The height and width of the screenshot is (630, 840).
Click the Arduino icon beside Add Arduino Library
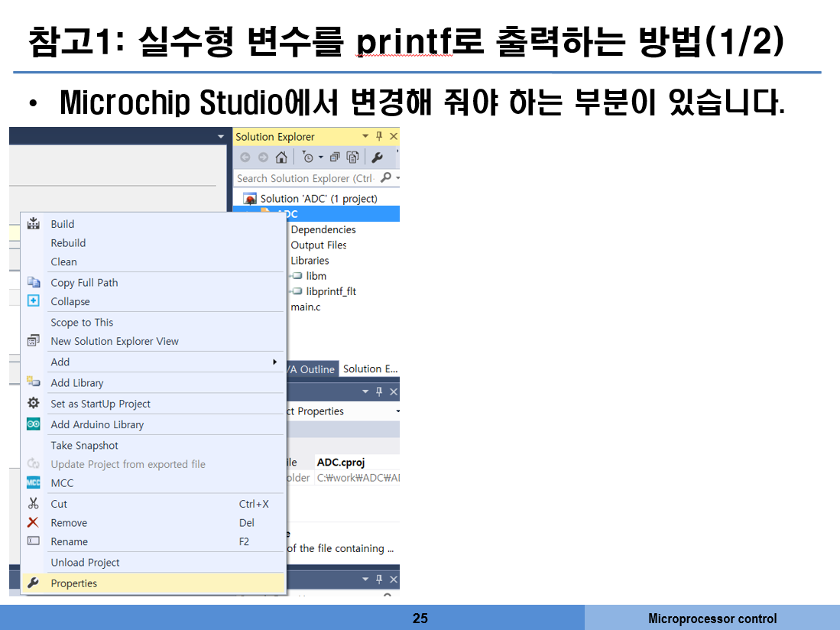tap(33, 424)
